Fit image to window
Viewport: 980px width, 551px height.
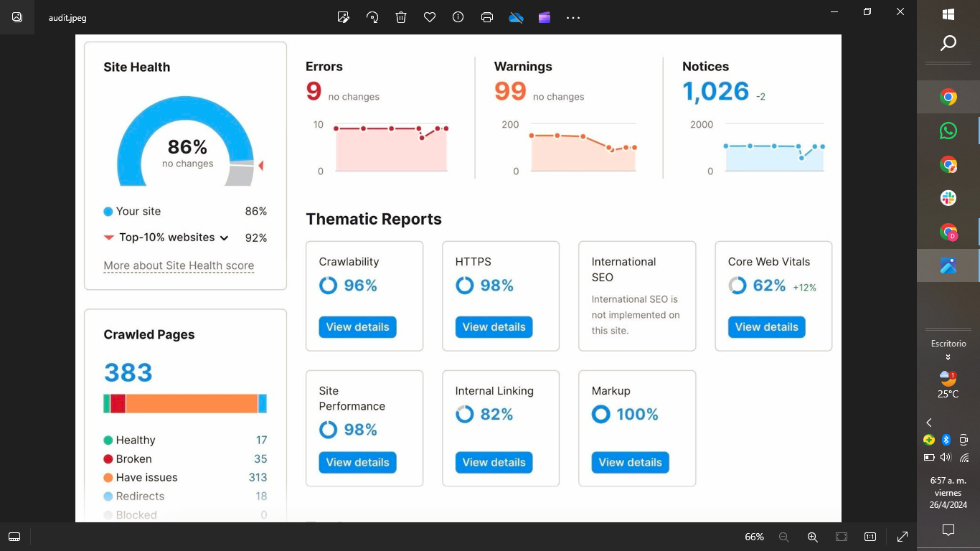coord(842,537)
